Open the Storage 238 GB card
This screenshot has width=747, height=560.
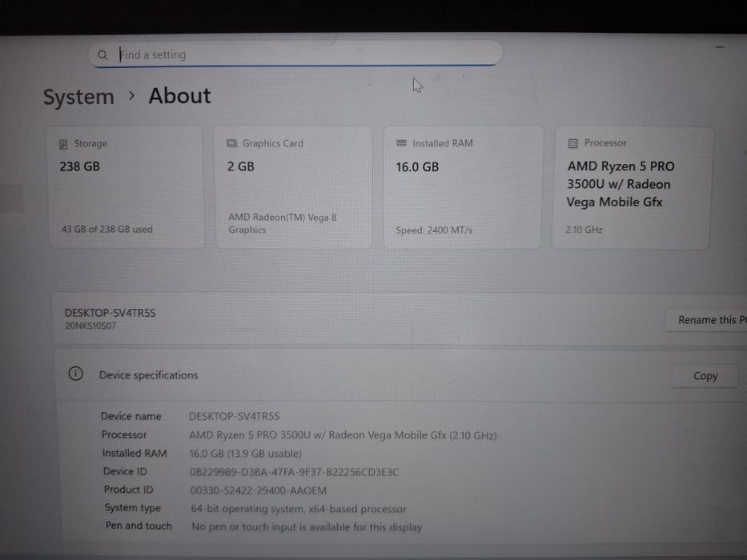pyautogui.click(x=127, y=186)
